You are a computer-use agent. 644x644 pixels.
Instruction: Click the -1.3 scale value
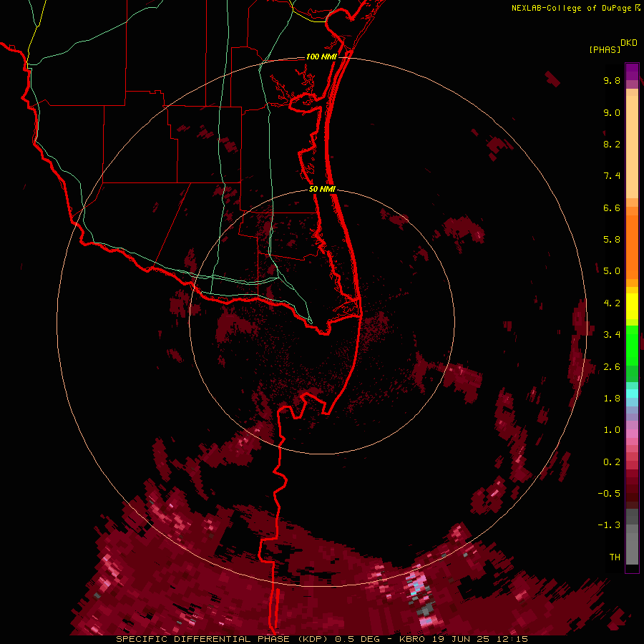pyautogui.click(x=609, y=525)
